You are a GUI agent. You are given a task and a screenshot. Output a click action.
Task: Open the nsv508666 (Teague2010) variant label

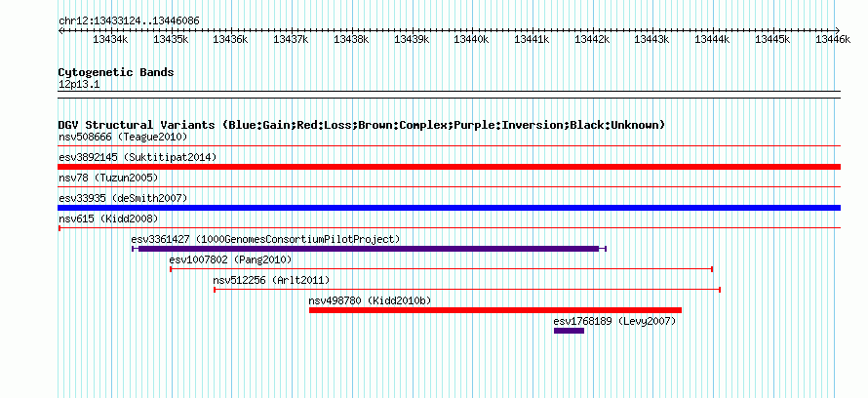[x=123, y=137]
